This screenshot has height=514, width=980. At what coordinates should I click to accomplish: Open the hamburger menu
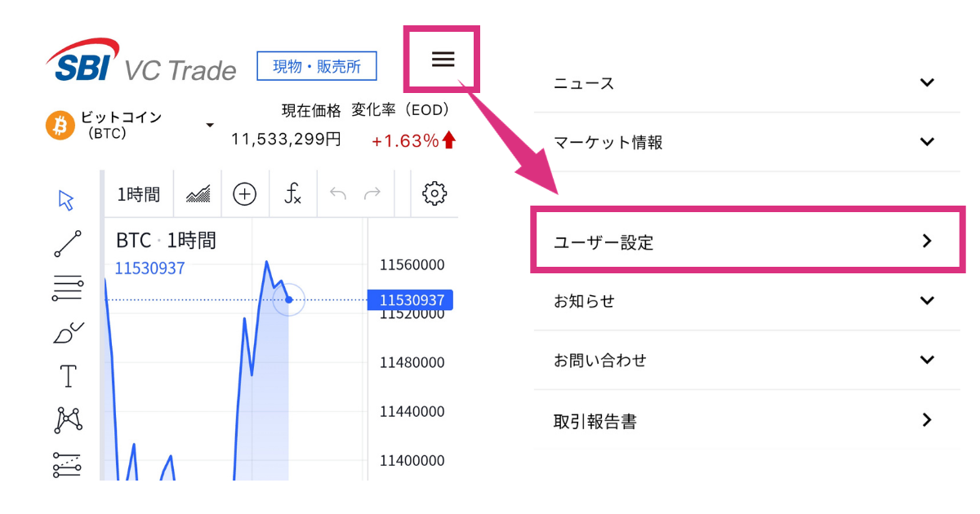point(443,59)
